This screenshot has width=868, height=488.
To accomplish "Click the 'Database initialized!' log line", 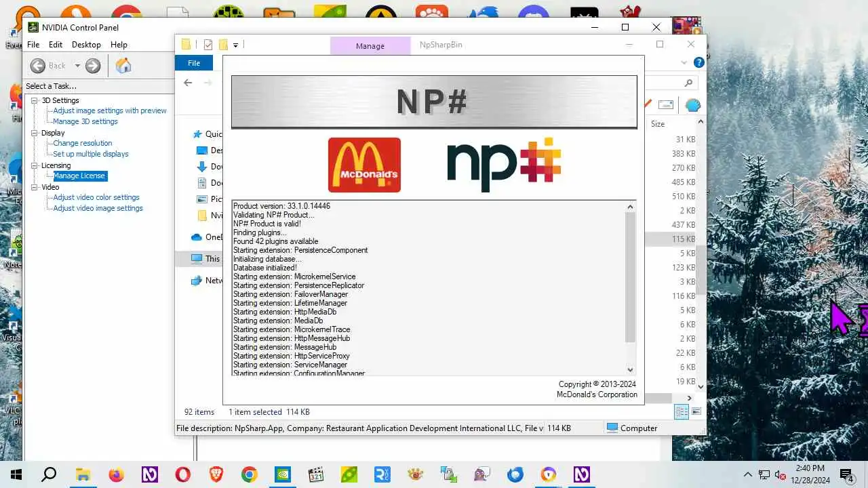I will (x=265, y=268).
